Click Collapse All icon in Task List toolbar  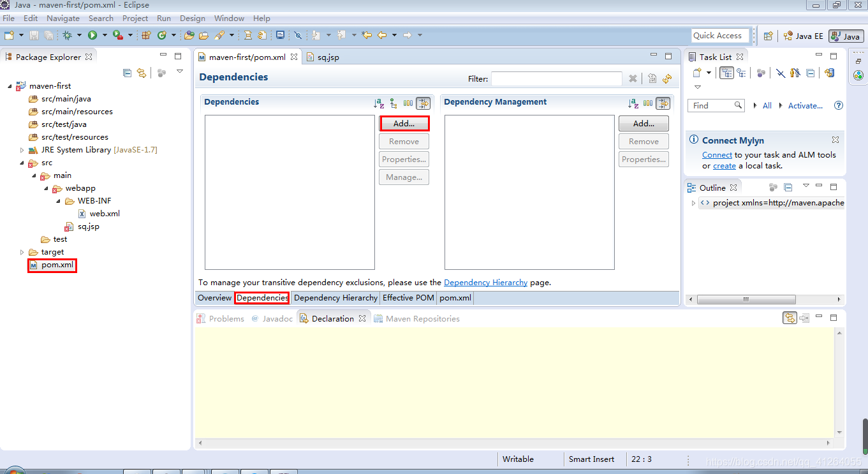(810, 73)
